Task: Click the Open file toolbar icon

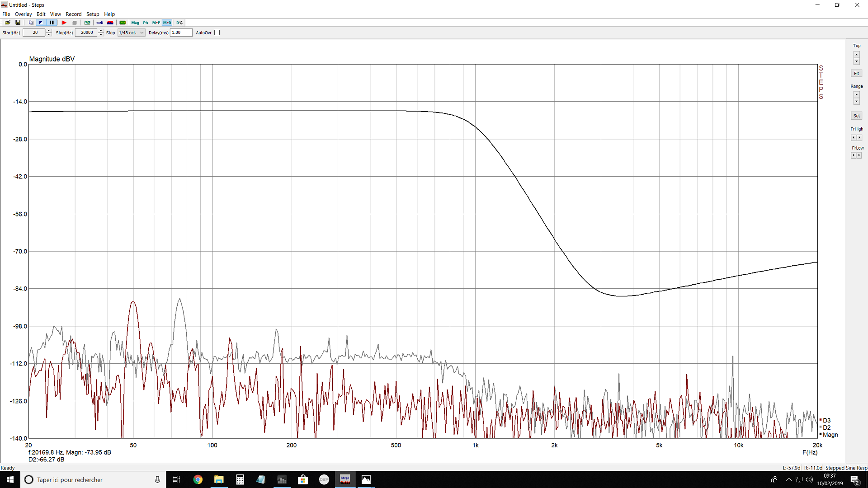Action: [8, 23]
